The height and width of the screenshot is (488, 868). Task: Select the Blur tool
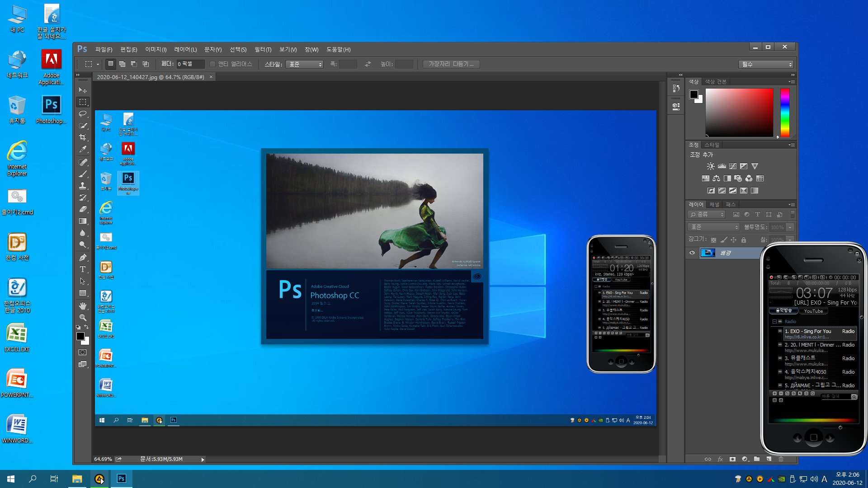83,233
